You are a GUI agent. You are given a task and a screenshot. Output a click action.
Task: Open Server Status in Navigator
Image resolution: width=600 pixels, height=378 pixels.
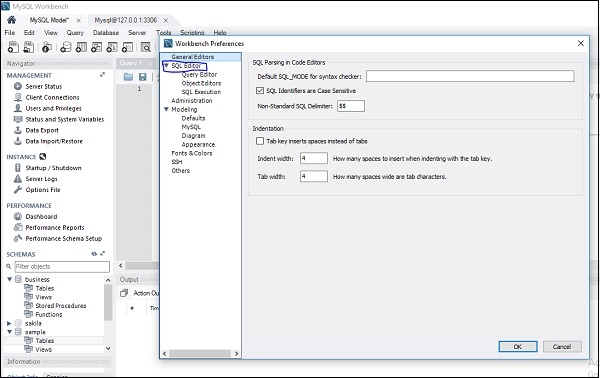(x=44, y=86)
